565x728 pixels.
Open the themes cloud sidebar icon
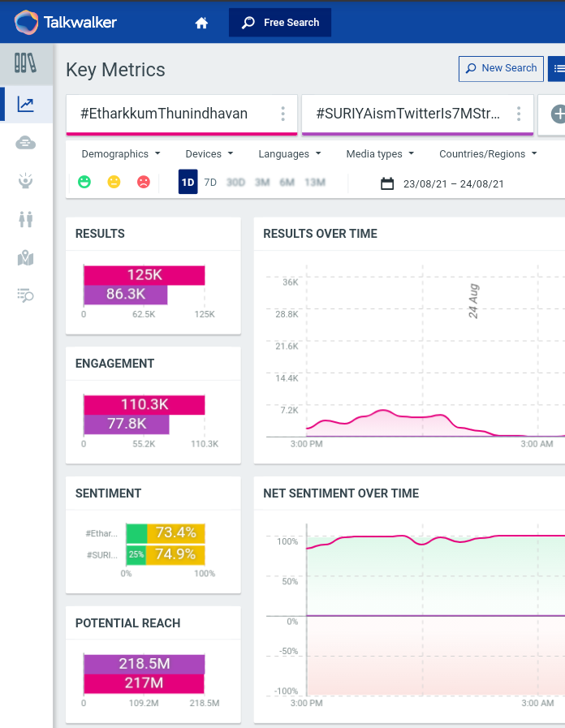(x=25, y=143)
